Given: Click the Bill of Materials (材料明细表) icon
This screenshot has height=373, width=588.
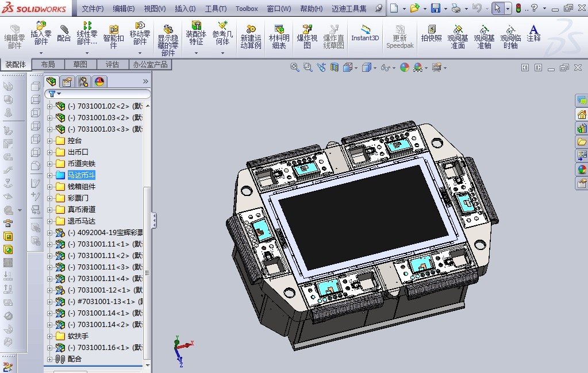Looking at the screenshot, I should 278,36.
